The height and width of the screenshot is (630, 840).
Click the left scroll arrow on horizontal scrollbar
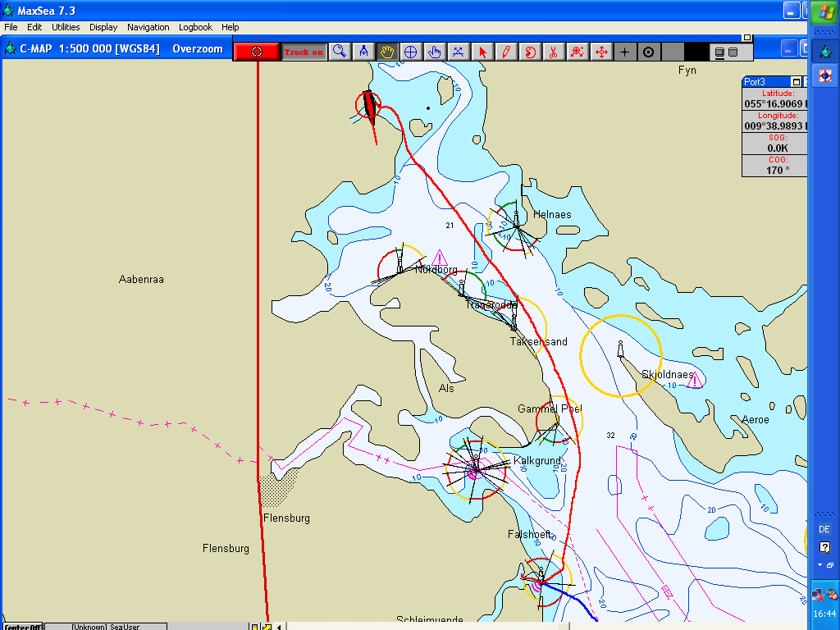pos(279,626)
